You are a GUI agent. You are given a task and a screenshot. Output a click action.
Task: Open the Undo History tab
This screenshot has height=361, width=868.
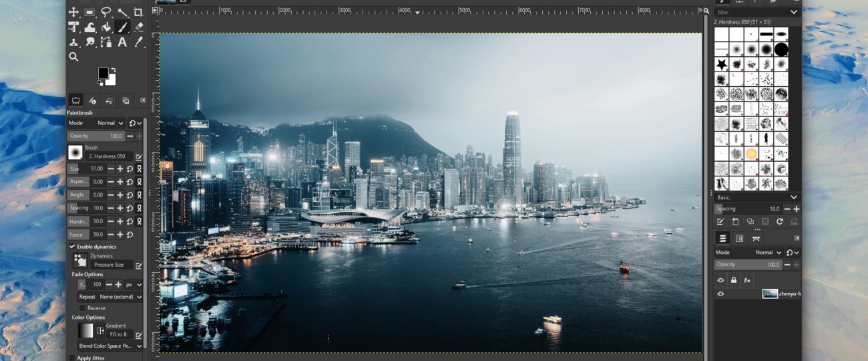[109, 101]
